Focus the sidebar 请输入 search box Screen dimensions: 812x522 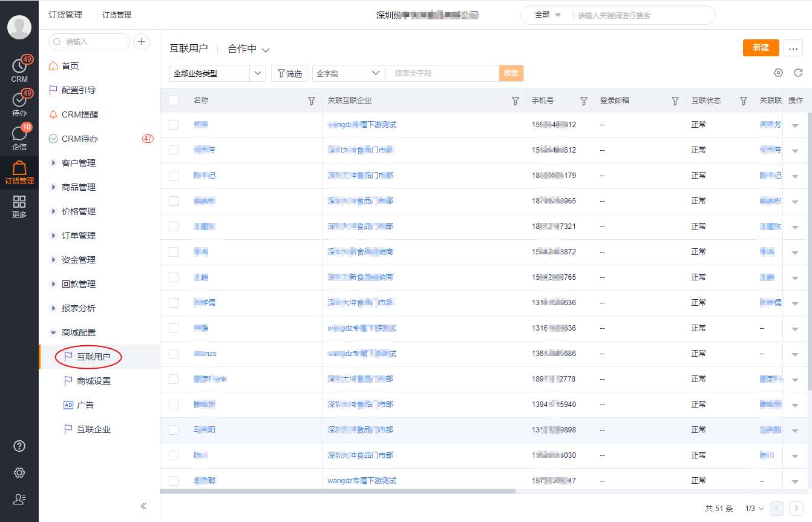pyautogui.click(x=89, y=42)
